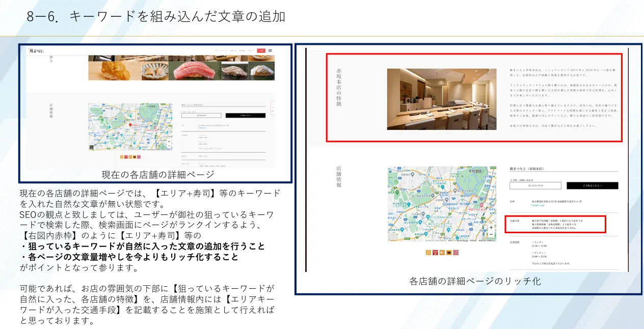Click the 店舗情報 heading in right page
Viewport: 644px width, 329px height.
click(x=339, y=177)
